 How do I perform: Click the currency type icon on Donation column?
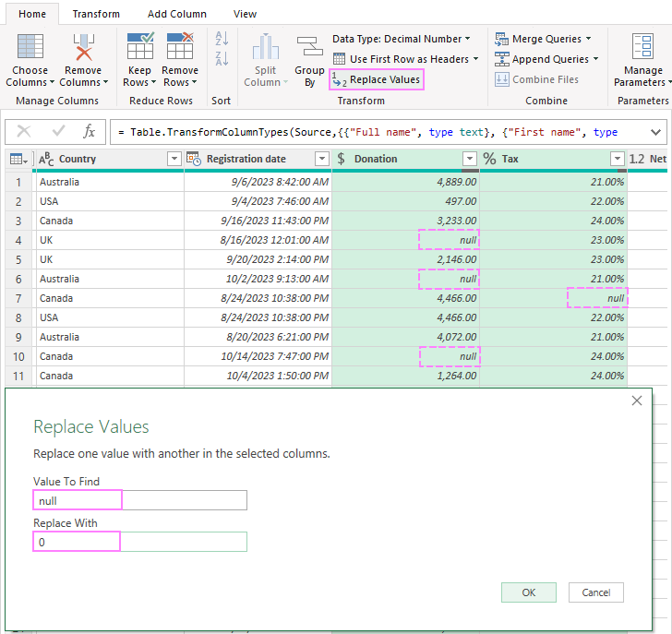pos(342,159)
